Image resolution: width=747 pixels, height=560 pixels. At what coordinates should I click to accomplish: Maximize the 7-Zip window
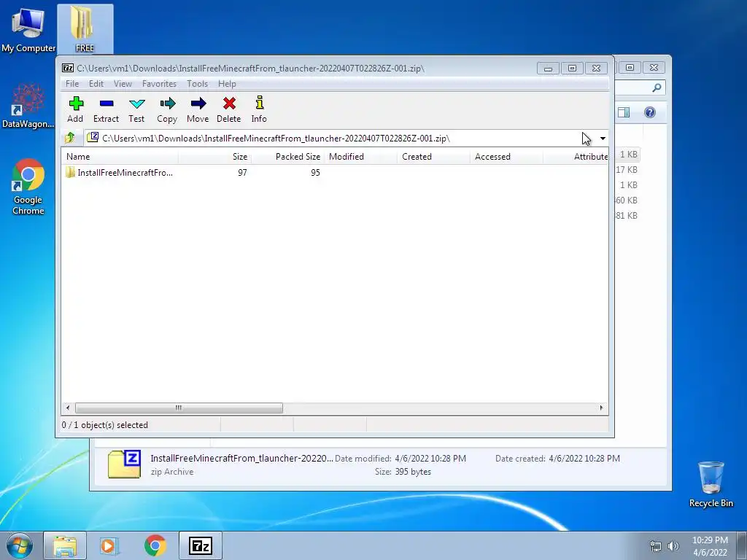pos(572,69)
